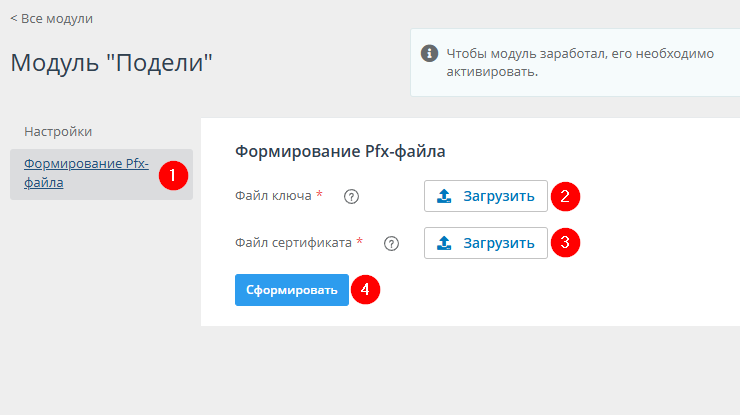Click the Модуль "Подели" page title

tap(112, 63)
